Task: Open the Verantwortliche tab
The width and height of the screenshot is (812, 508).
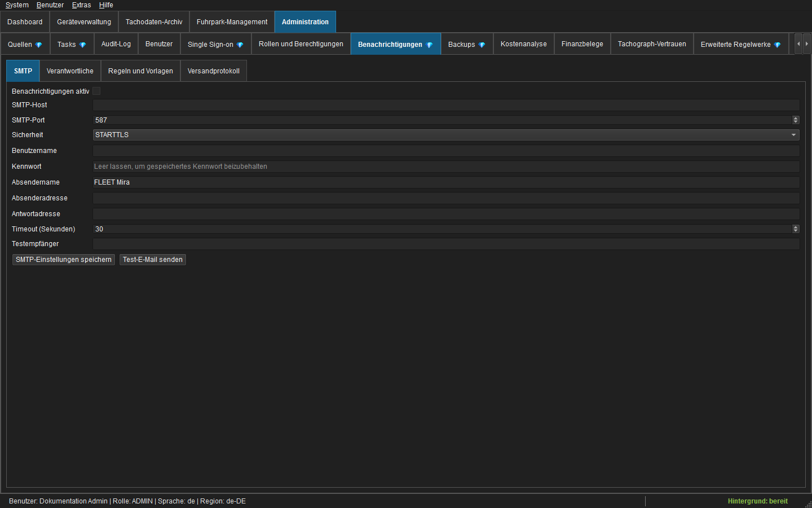Action: pyautogui.click(x=70, y=71)
